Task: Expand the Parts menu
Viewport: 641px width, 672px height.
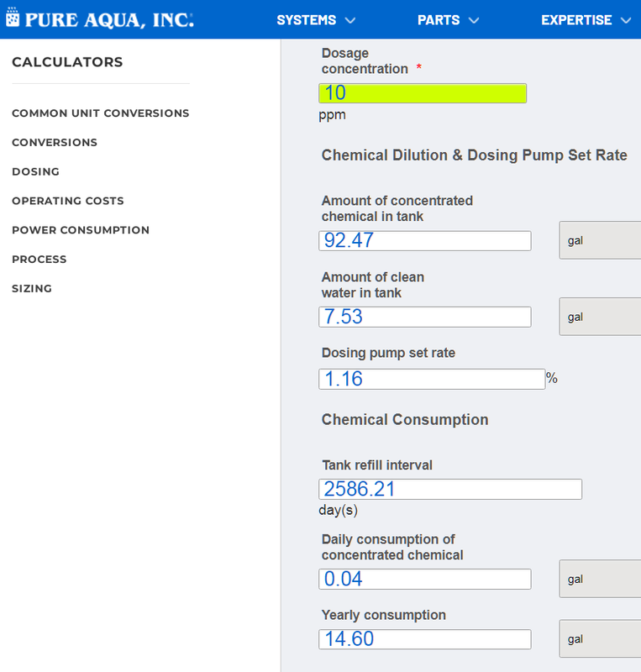Action: coord(448,20)
